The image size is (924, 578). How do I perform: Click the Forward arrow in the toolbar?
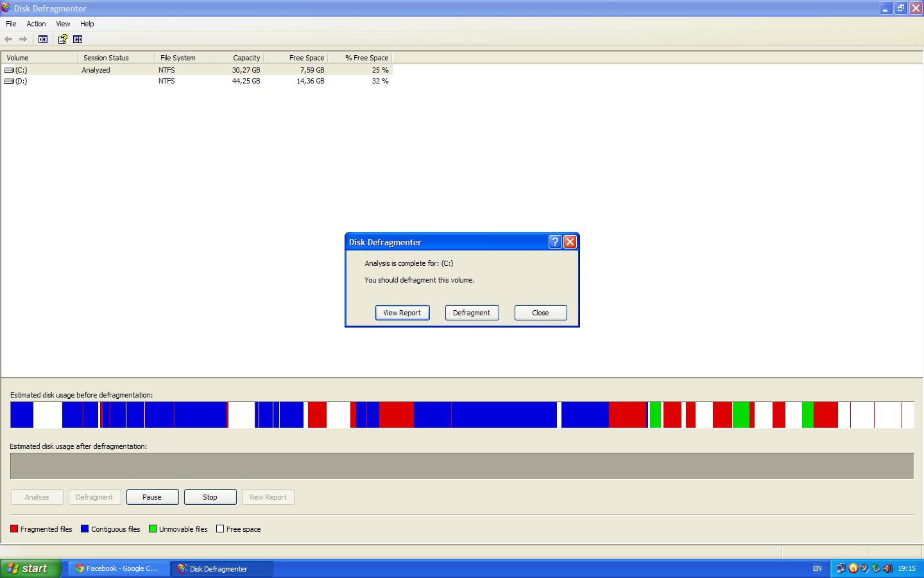[23, 39]
